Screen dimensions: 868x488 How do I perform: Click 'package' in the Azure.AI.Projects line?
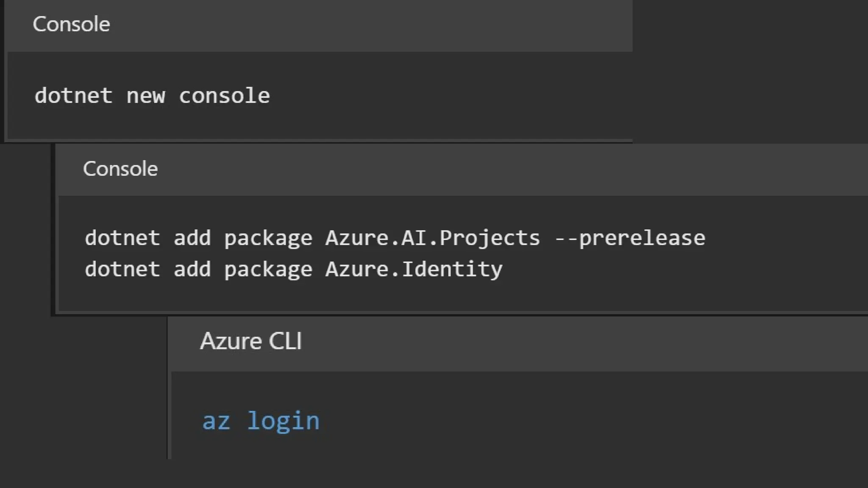268,238
